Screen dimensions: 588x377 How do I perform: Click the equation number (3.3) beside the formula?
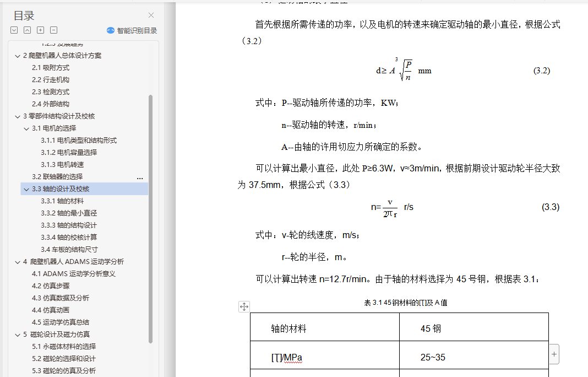tap(551, 207)
